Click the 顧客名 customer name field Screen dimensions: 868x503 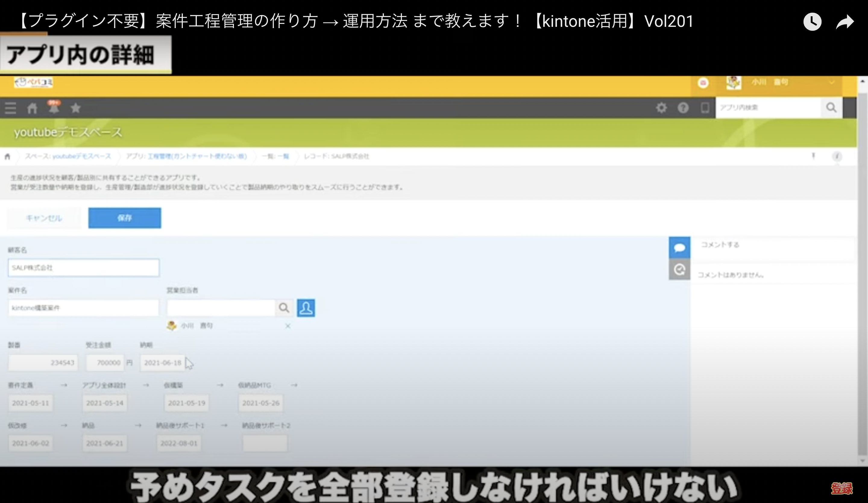point(84,268)
